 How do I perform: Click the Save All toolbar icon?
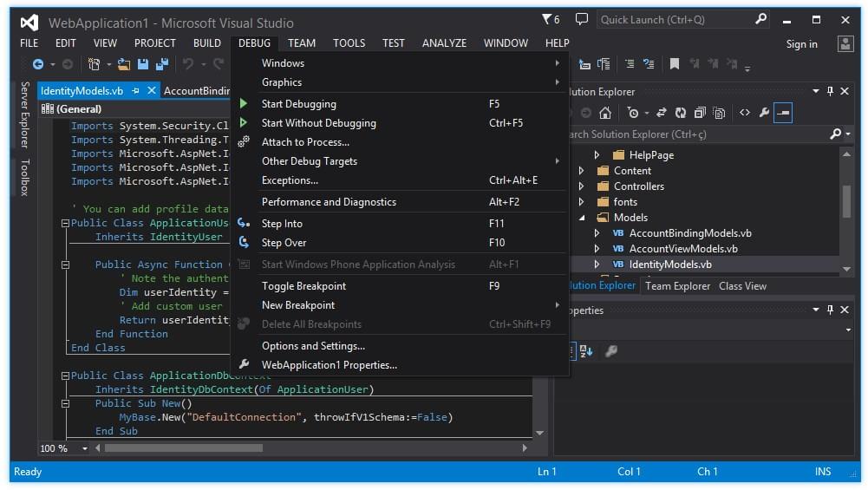pyautogui.click(x=161, y=64)
